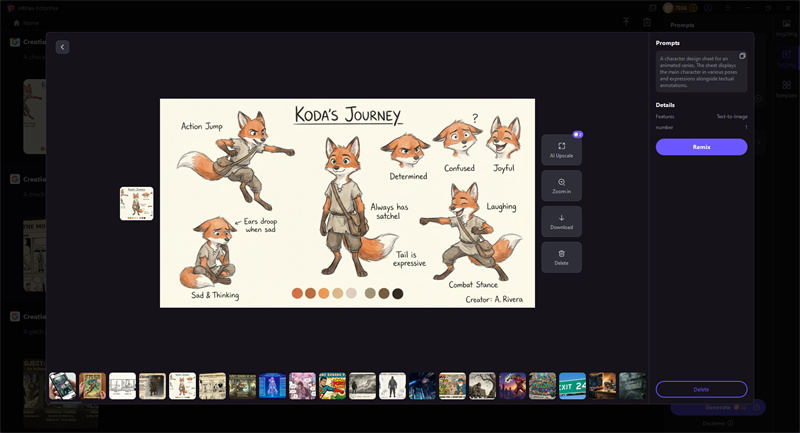Open the green EXIT 24 sign thumbnail

[x=572, y=386]
